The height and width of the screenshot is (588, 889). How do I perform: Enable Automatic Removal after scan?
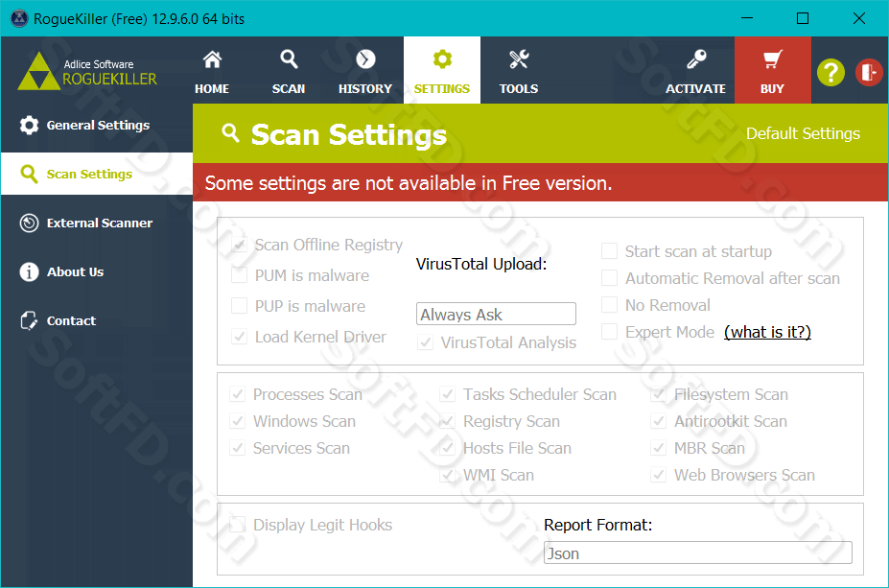(x=610, y=278)
